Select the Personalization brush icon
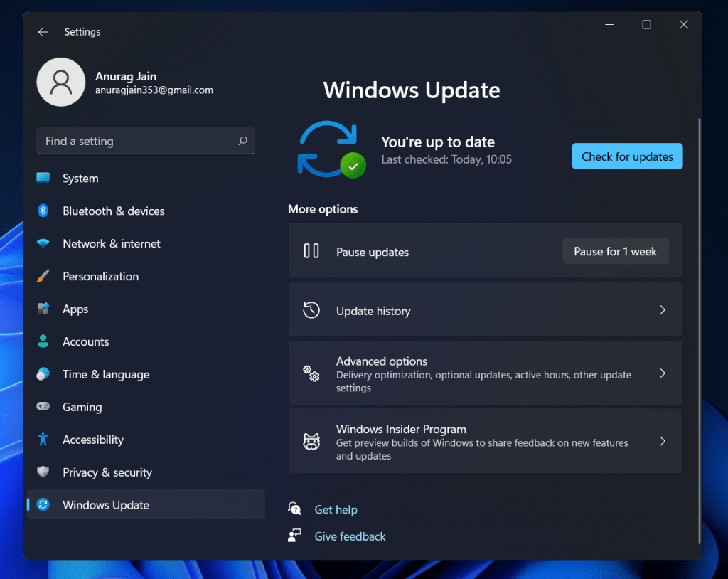 (x=45, y=276)
